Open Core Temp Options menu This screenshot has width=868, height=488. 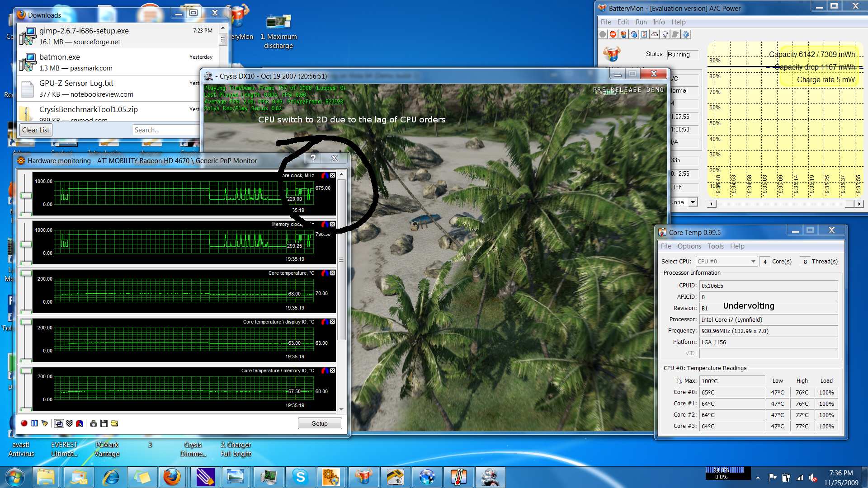689,246
